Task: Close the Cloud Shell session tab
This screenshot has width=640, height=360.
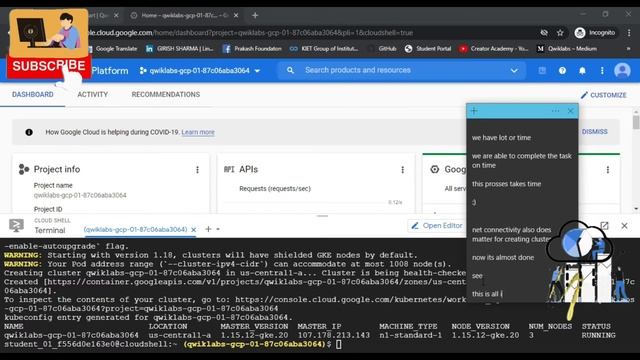Action: pyautogui.click(x=194, y=230)
